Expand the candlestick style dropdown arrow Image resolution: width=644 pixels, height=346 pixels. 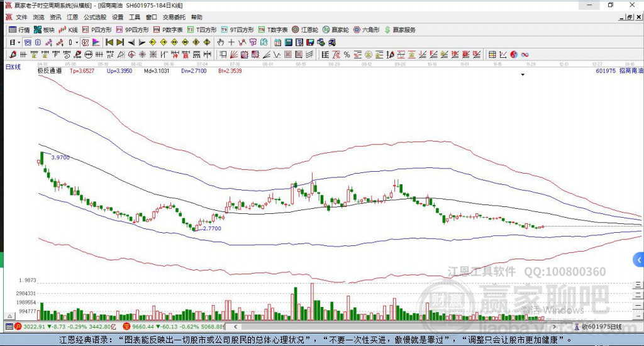point(77,42)
